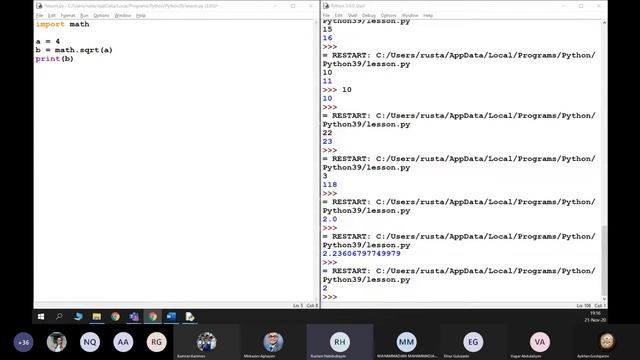Select the VA participant tile
The height and width of the screenshot is (360, 640).
point(540,342)
